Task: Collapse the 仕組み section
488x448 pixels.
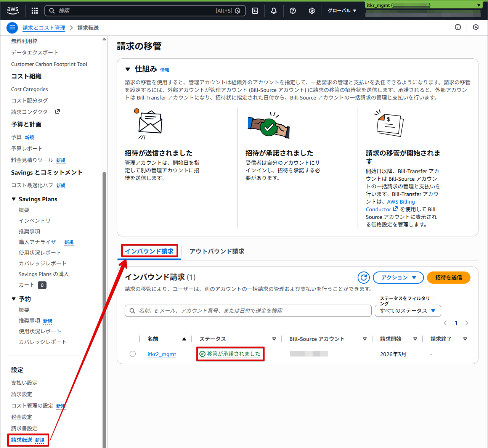Action: pos(128,69)
